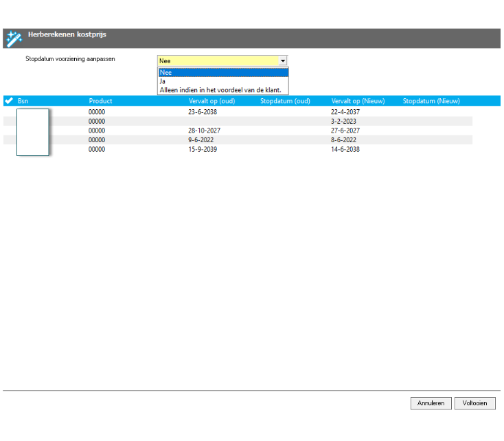
Task: Click the Voltooien button
Action: pos(474,403)
